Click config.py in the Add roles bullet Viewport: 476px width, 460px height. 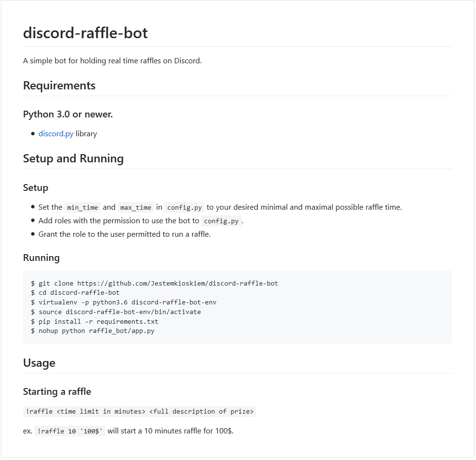click(x=221, y=221)
